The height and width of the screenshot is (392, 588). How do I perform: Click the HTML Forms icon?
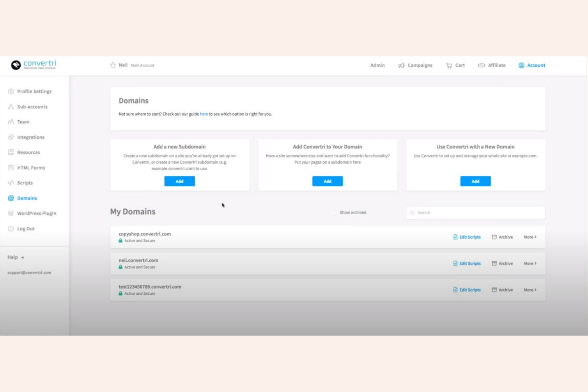point(11,168)
